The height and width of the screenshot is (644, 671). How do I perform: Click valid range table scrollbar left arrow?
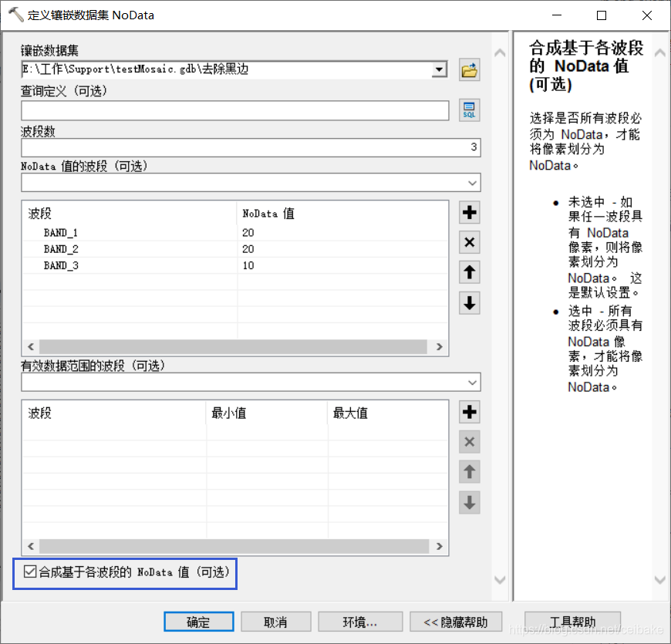click(31, 546)
